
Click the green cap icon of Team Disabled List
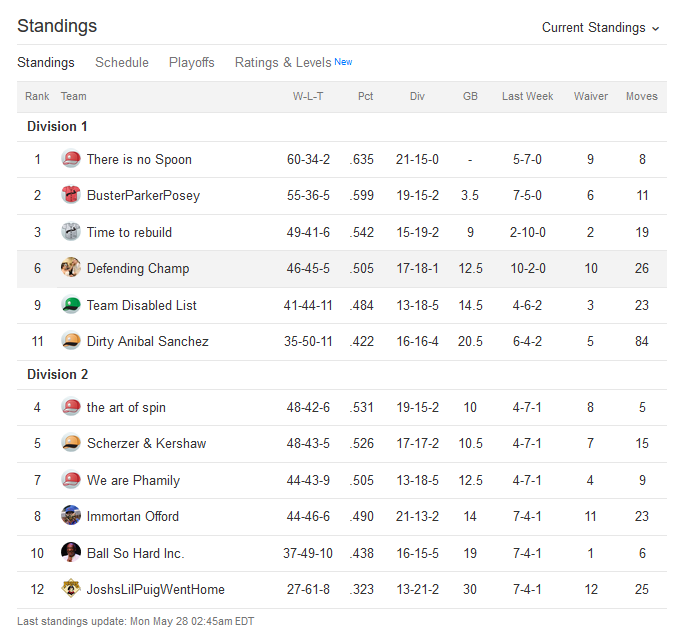click(x=71, y=305)
